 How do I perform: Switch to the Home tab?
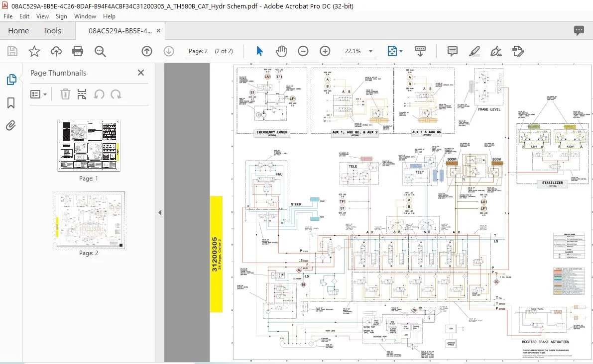[x=18, y=31]
